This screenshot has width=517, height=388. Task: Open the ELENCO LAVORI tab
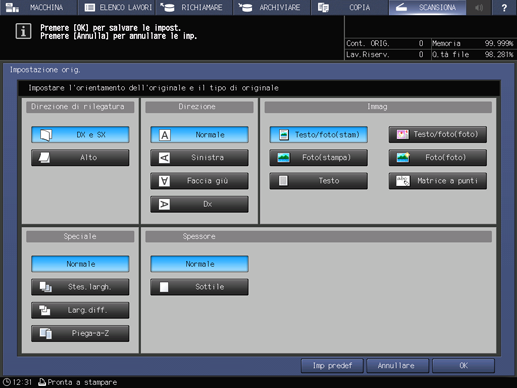point(117,7)
